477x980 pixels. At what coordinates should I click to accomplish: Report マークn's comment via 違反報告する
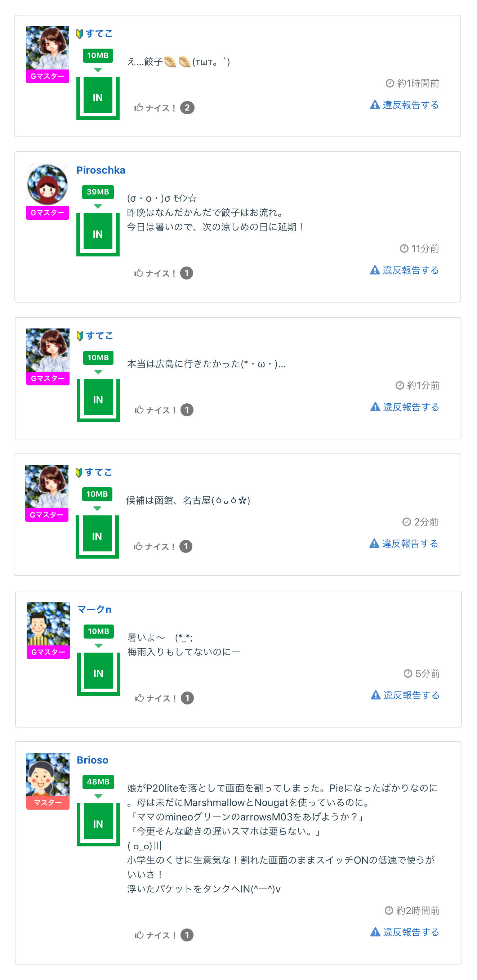tap(411, 695)
